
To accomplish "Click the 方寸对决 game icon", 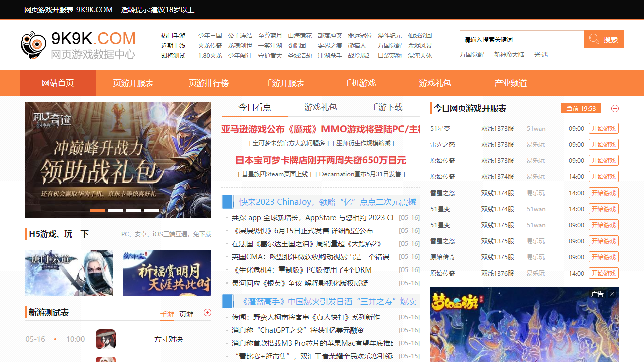I will click(106, 339).
